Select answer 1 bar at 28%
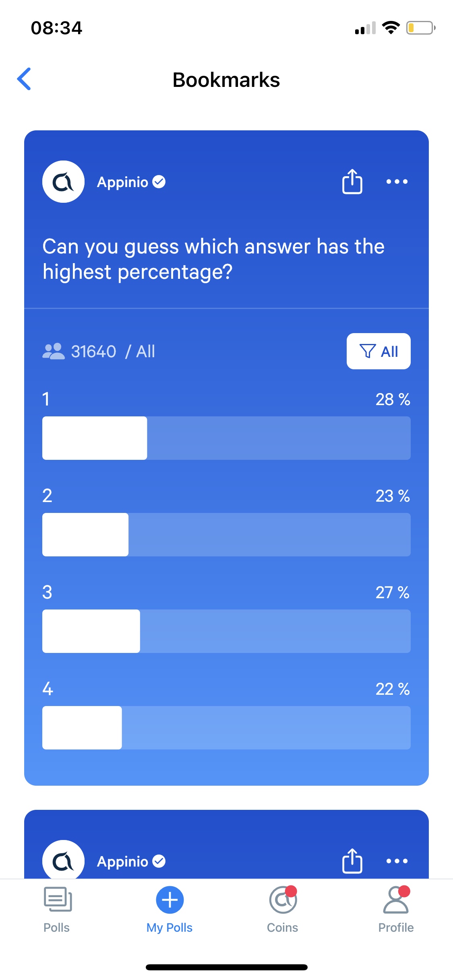This screenshot has height=980, width=453. [226, 438]
